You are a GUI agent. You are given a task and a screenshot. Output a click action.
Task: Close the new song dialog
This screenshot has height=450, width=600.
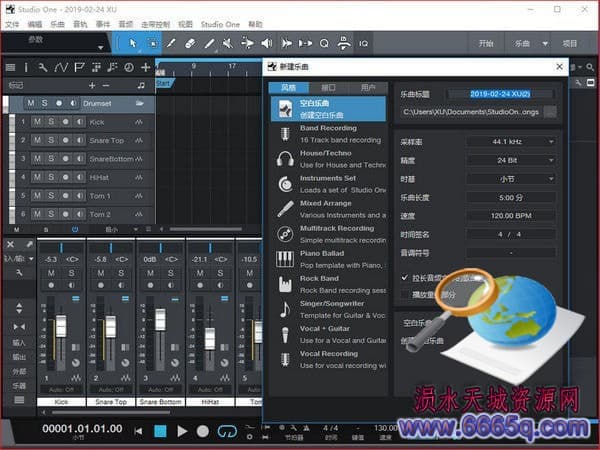pos(559,67)
